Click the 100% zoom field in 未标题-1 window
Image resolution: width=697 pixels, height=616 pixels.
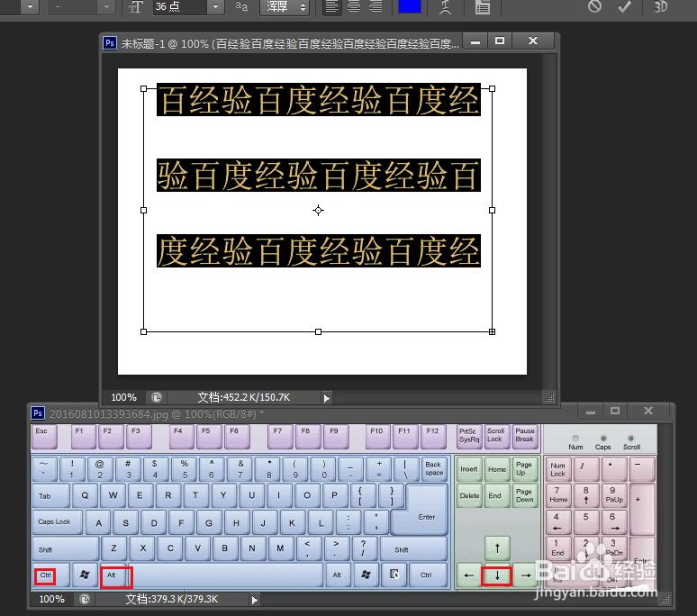tap(123, 397)
